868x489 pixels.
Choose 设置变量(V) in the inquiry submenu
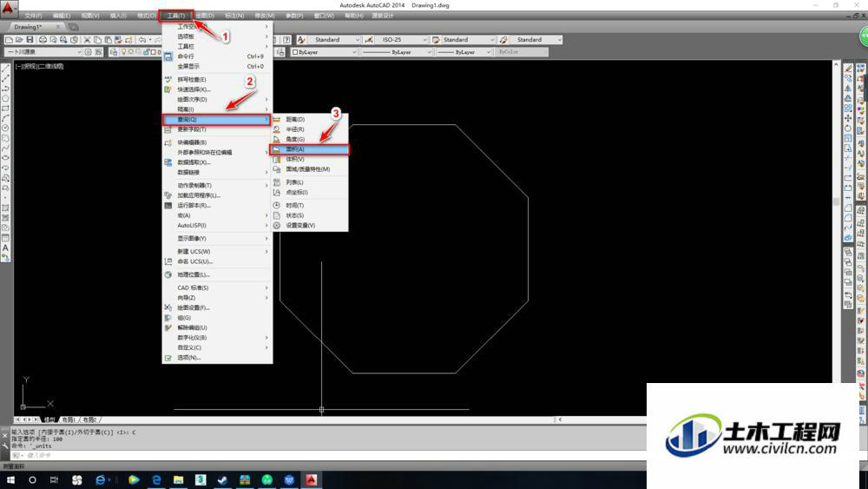tap(310, 226)
